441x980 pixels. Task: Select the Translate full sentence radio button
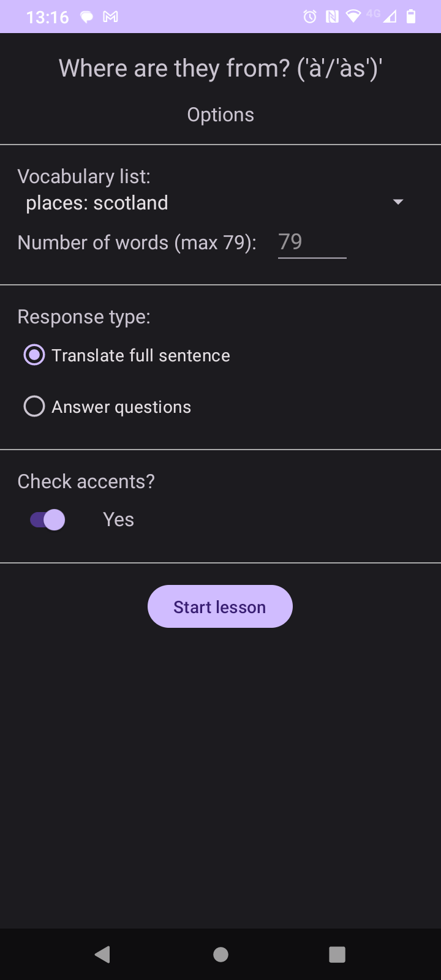pyautogui.click(x=34, y=355)
